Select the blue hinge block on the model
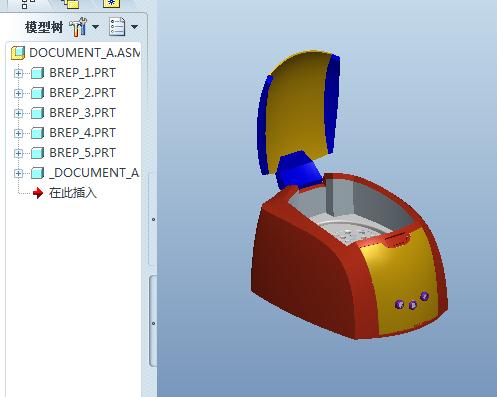 click(x=298, y=172)
